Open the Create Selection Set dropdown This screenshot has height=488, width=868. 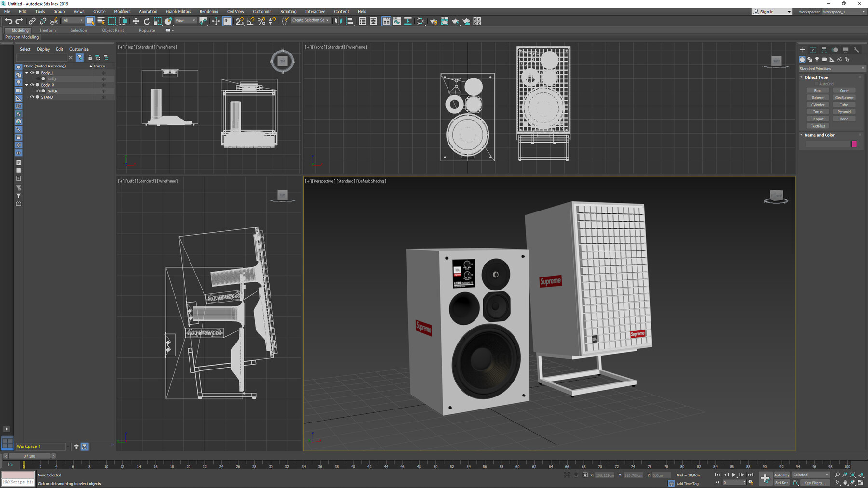coord(311,20)
